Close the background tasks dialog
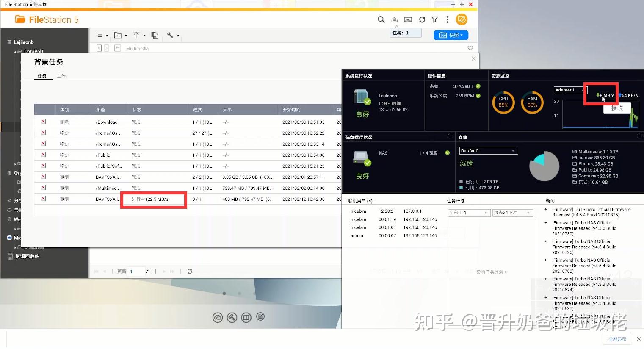644x349 pixels. tap(473, 58)
